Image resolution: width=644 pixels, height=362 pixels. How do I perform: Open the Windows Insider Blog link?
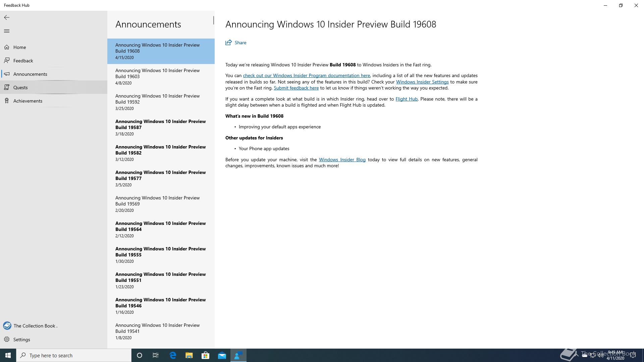[x=342, y=160]
